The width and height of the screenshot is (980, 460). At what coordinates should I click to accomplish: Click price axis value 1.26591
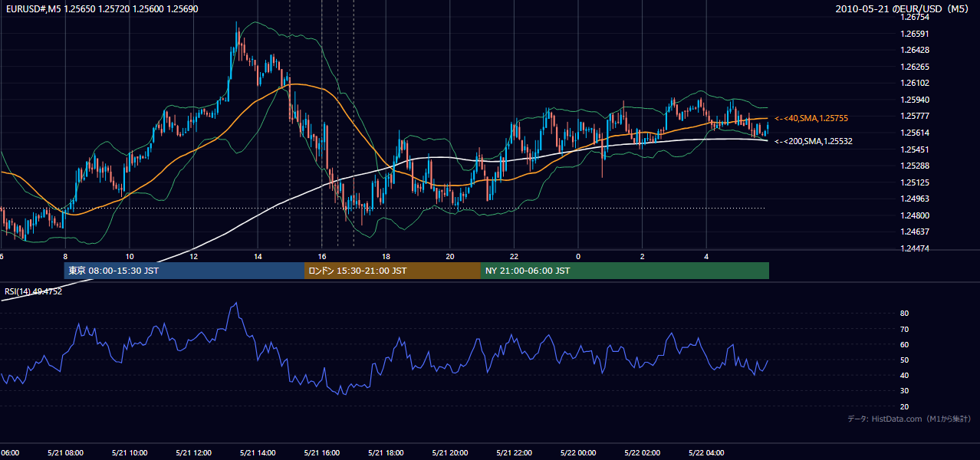pyautogui.click(x=914, y=34)
